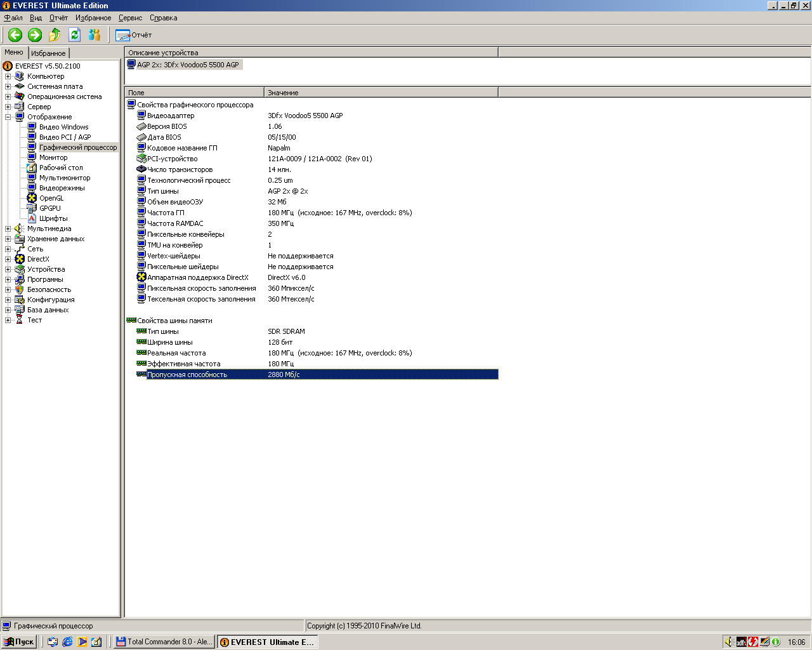The image size is (812, 650).
Task: Expand the Сервер tree node
Action: tap(8, 107)
